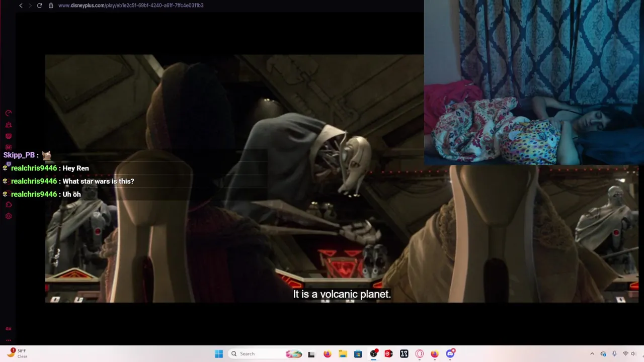Click the cloud sync tray icon
Screen dimensions: 644x362
pos(603,354)
